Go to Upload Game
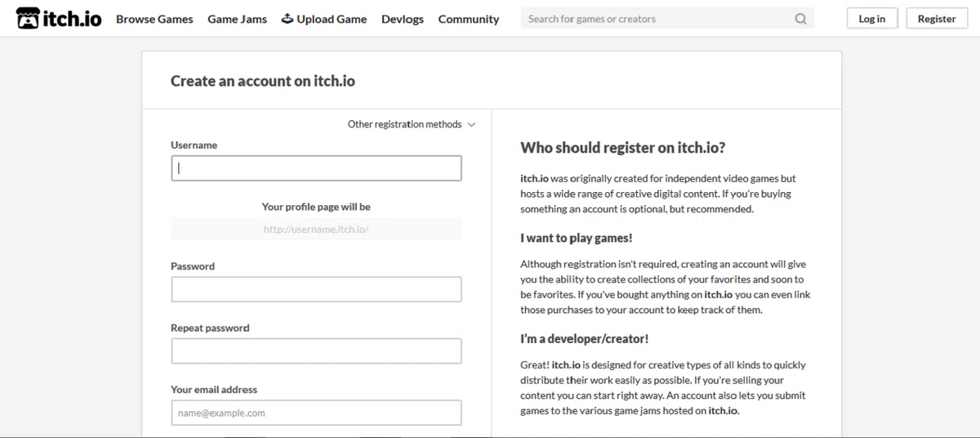The image size is (980, 438). 324,19
